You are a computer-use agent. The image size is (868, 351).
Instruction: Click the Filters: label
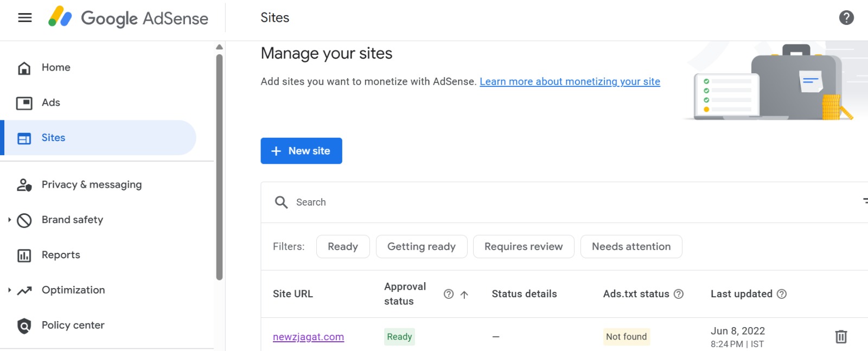[289, 247]
